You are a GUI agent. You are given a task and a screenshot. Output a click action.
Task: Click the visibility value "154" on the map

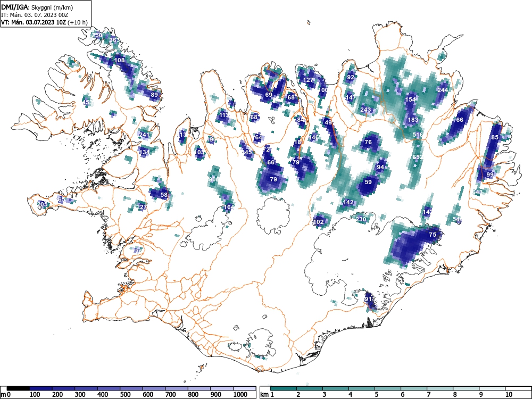click(x=411, y=99)
